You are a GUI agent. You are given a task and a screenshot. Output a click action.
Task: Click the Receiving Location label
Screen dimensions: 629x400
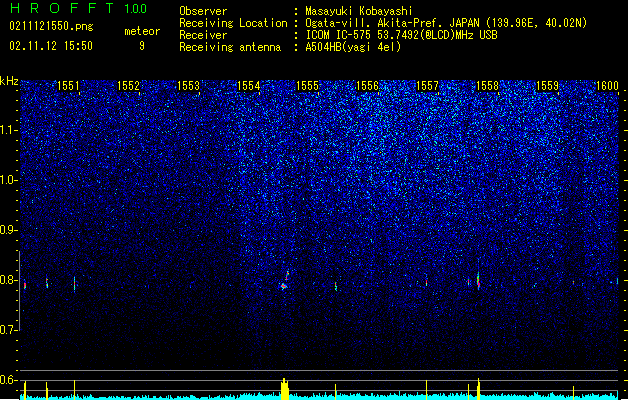[x=233, y=23]
